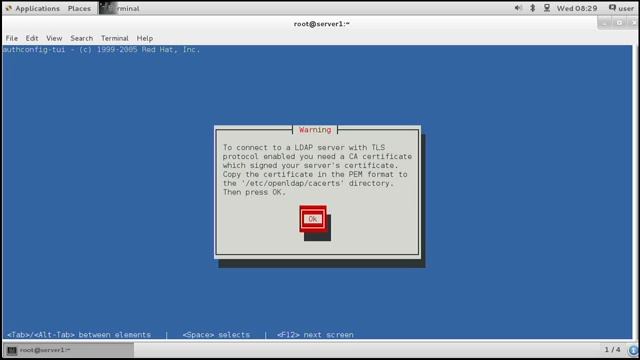Click the Wed 08:29 clock
Screen dimensions: 640x360
pos(577,8)
